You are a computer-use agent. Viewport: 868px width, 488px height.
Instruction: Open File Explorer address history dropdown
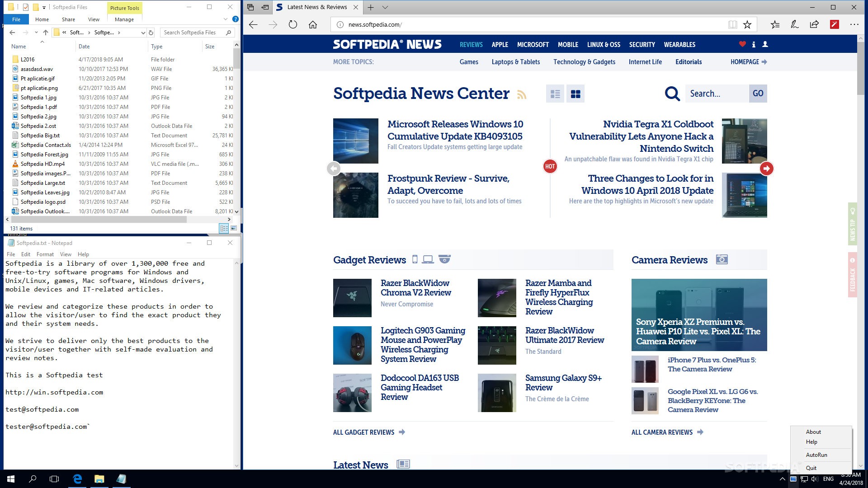143,33
